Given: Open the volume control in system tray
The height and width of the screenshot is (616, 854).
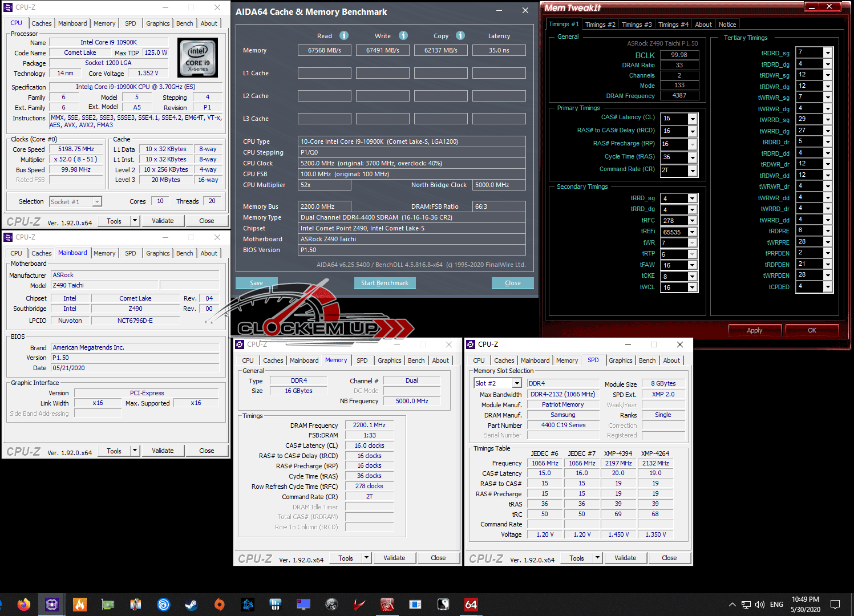Looking at the screenshot, I should pyautogui.click(x=760, y=605).
